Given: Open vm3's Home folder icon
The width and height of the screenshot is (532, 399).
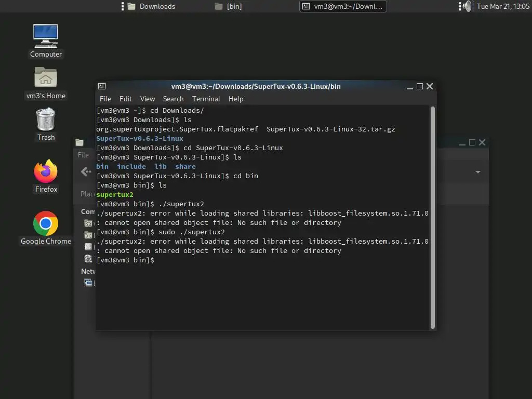Looking at the screenshot, I should pos(46,83).
